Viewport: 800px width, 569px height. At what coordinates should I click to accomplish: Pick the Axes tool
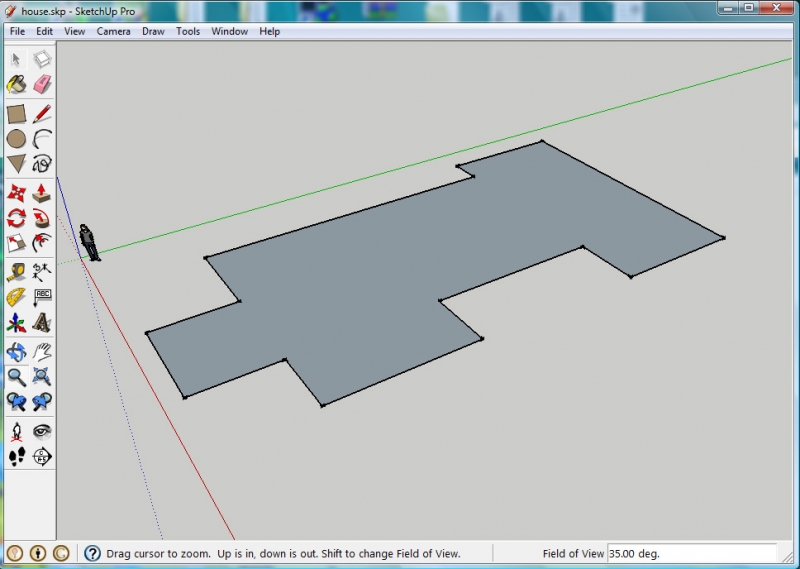(x=16, y=323)
